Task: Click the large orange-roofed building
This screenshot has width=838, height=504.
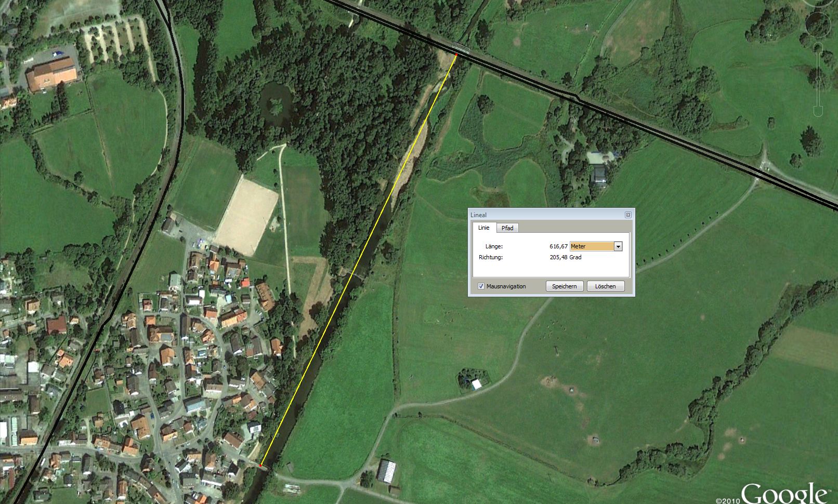Action: [51, 75]
